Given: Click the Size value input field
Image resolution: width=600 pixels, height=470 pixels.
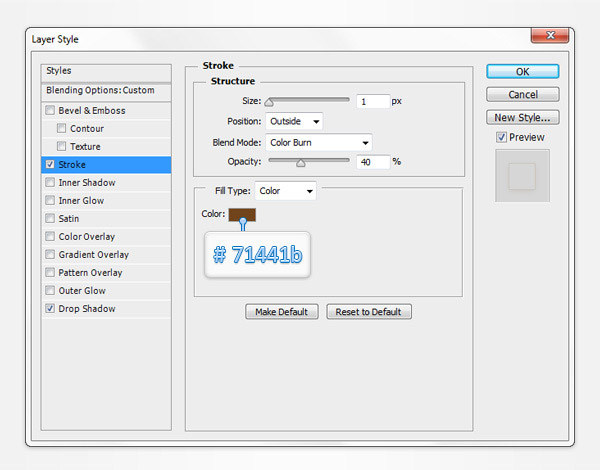Looking at the screenshot, I should [372, 101].
